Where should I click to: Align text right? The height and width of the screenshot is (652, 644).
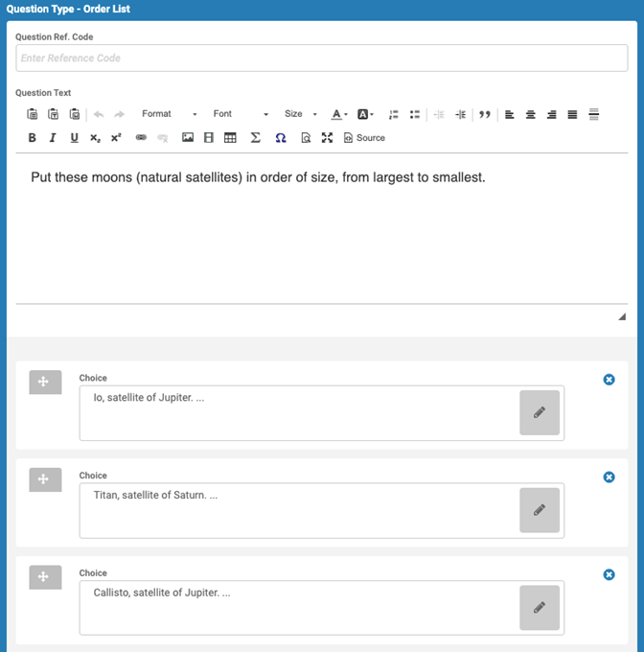coord(552,114)
